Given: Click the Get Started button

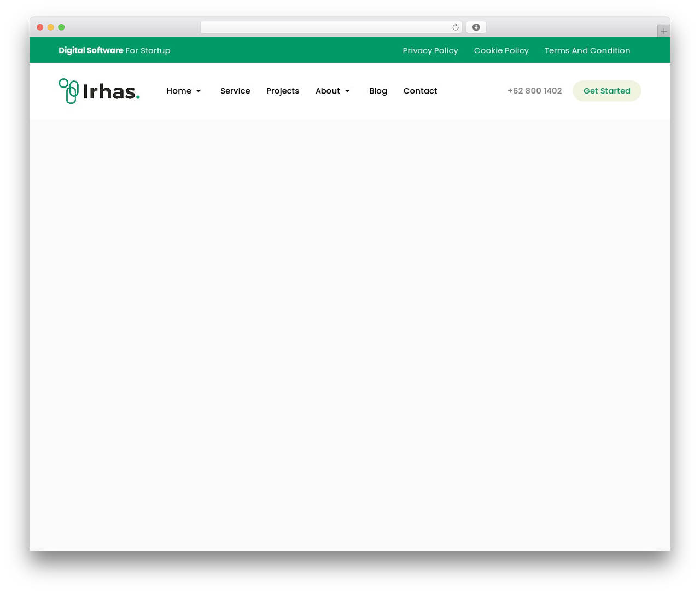Looking at the screenshot, I should coord(607,91).
